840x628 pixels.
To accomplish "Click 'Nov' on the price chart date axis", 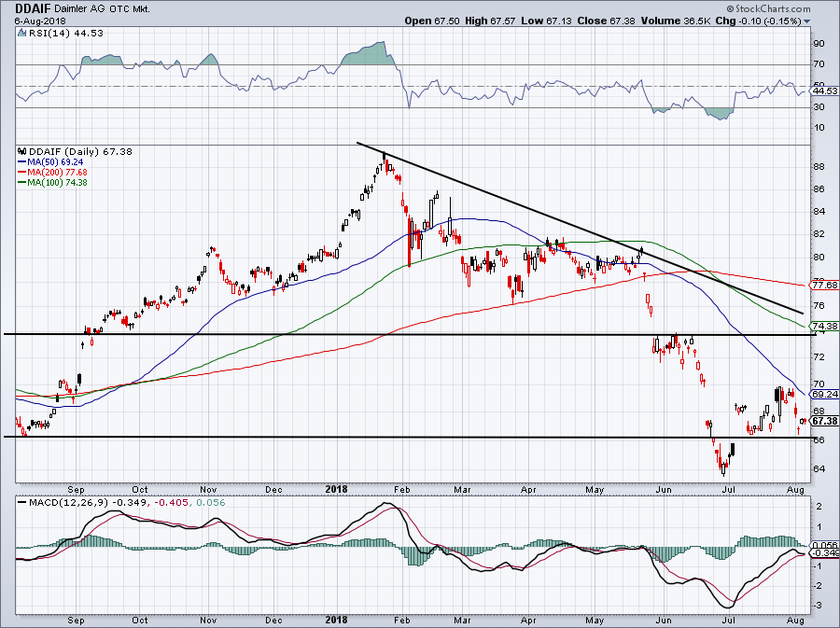I will pyautogui.click(x=208, y=490).
